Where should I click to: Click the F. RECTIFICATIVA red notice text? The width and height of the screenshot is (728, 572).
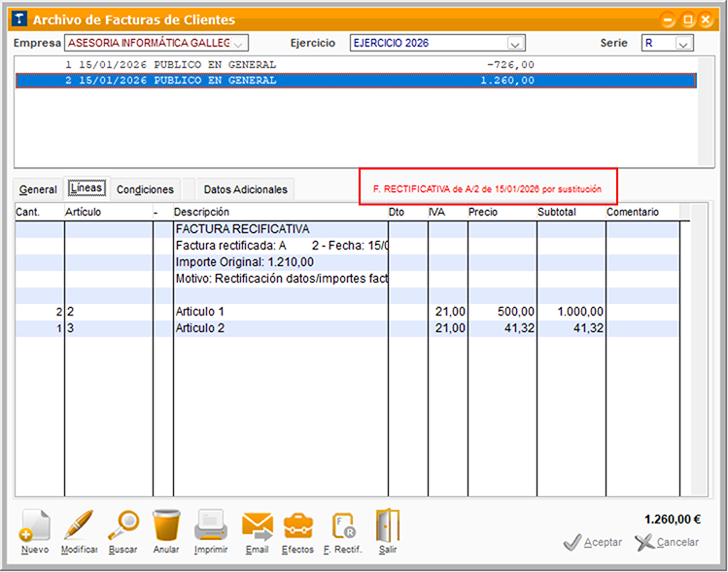tap(487, 189)
